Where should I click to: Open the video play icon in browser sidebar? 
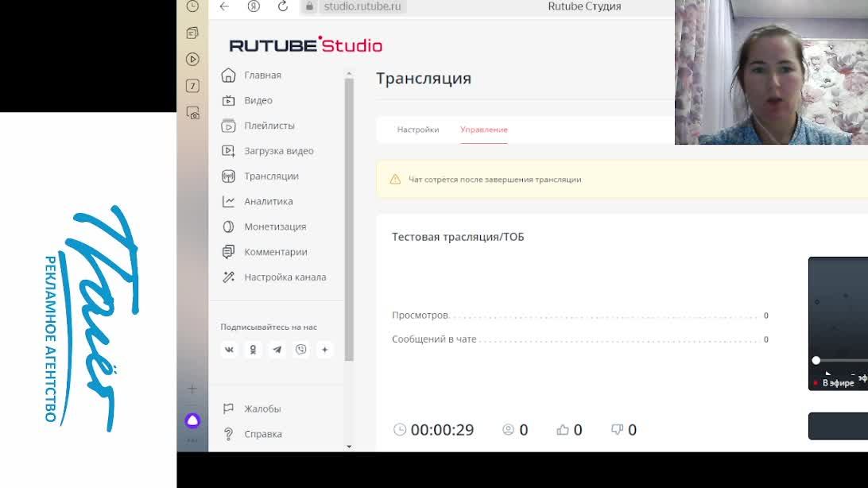click(x=192, y=59)
